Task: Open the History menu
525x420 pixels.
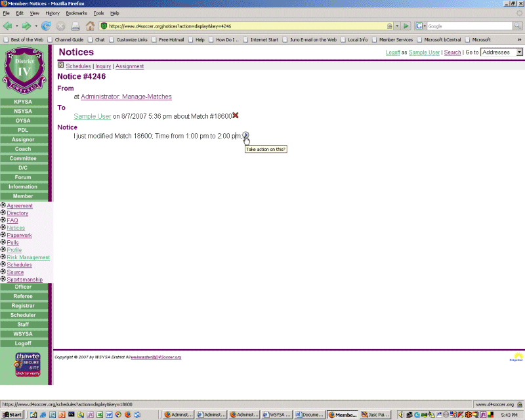Action: (52, 13)
